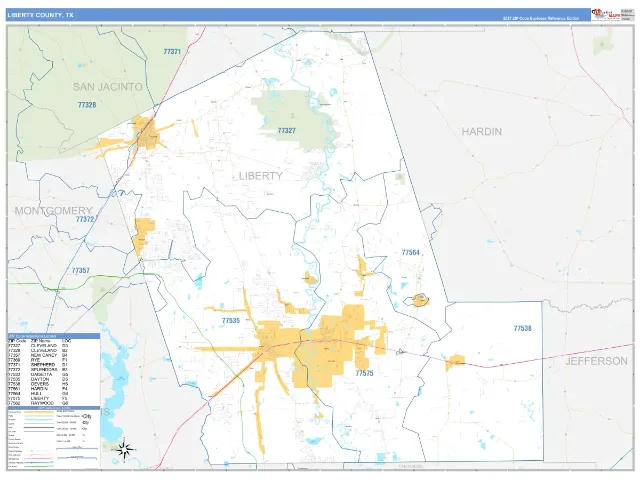Click the SAN JACINTO county label
The image size is (640, 480).
(x=108, y=87)
